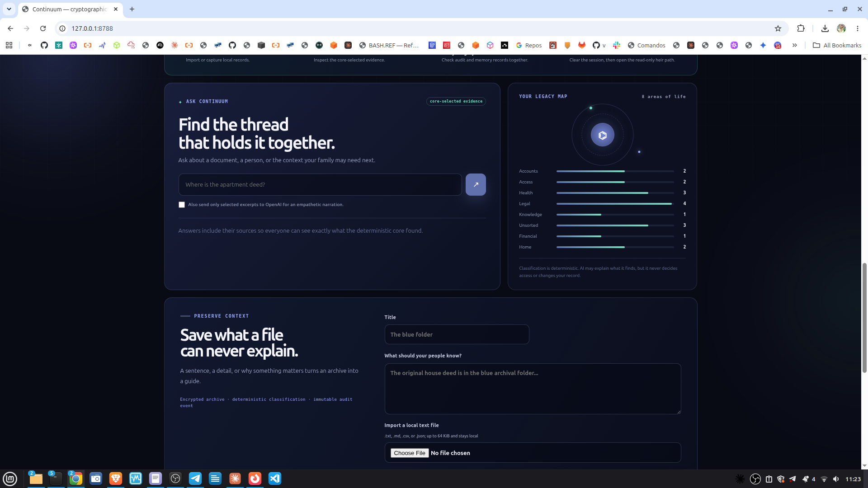Click the Legal progress bar in legacy map

(615, 204)
